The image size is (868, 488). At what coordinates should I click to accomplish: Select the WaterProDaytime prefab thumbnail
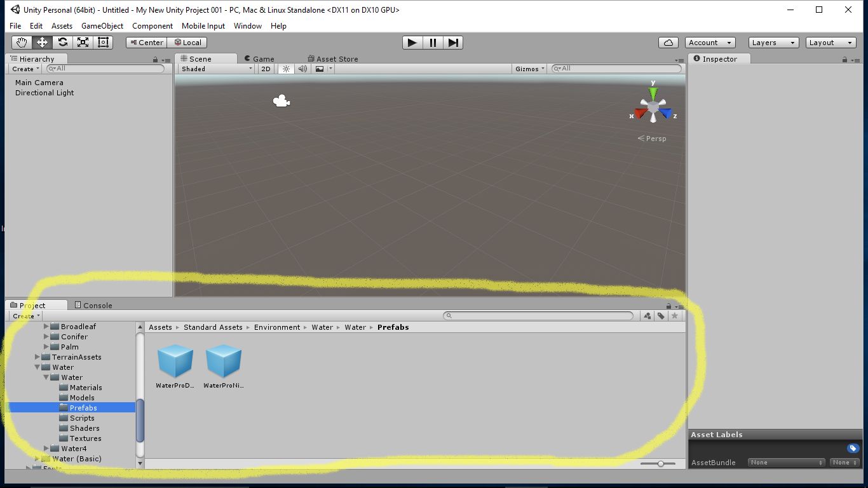175,362
